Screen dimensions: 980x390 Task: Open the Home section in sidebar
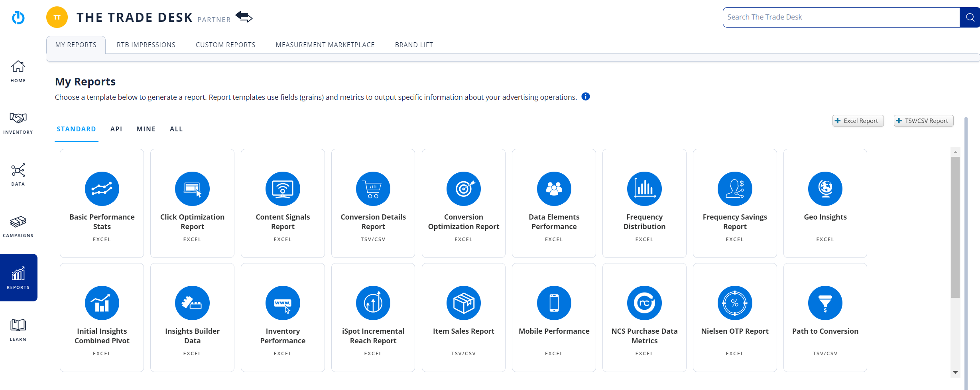click(x=18, y=71)
